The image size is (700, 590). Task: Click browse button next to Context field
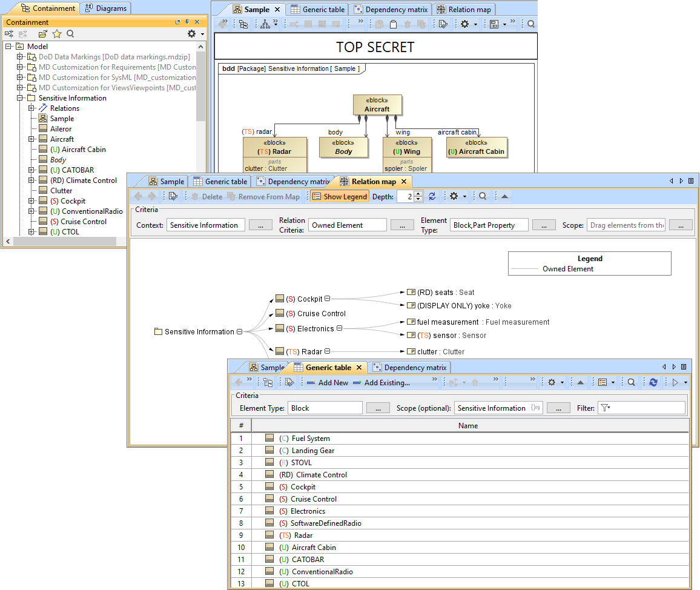[x=260, y=225]
